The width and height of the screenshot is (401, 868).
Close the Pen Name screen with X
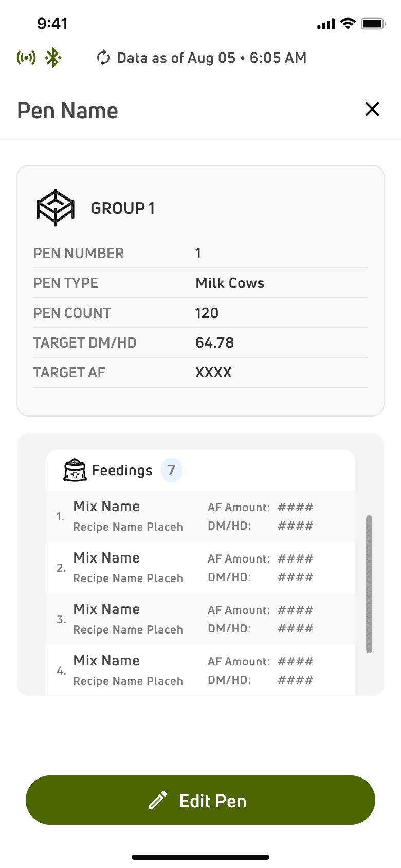(x=372, y=109)
